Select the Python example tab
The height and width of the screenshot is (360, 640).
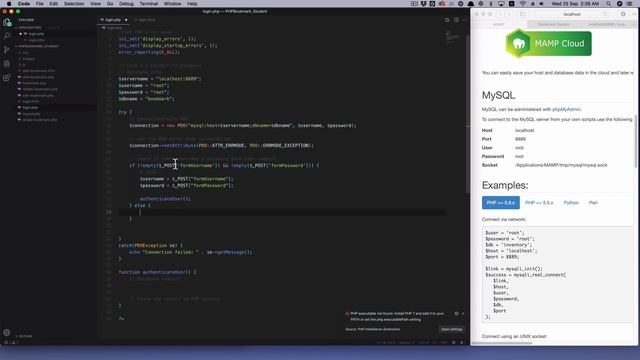pyautogui.click(x=571, y=202)
